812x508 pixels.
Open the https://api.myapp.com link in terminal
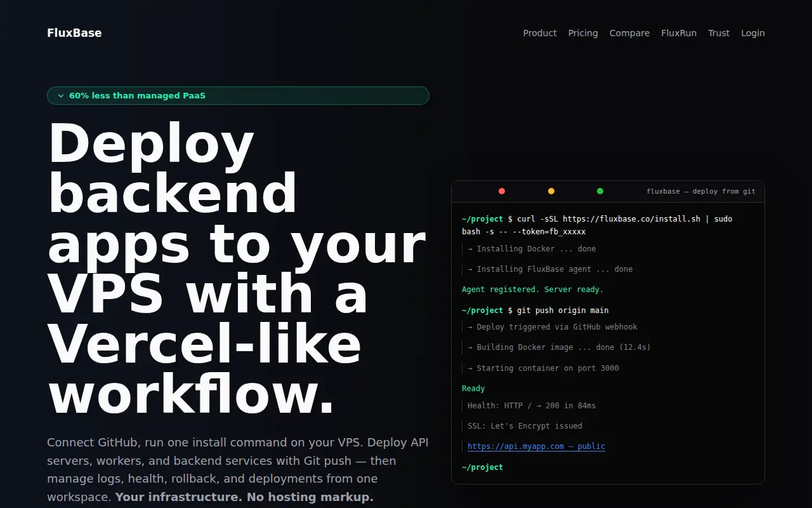[536, 446]
